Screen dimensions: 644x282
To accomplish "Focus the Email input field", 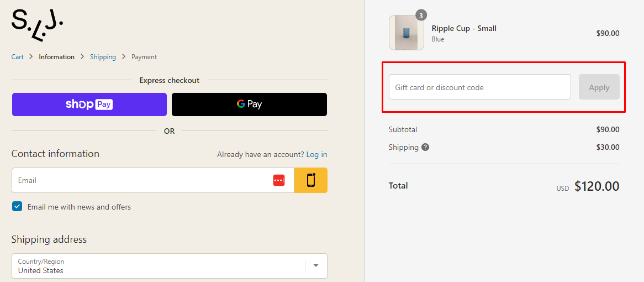I will 153,180.
